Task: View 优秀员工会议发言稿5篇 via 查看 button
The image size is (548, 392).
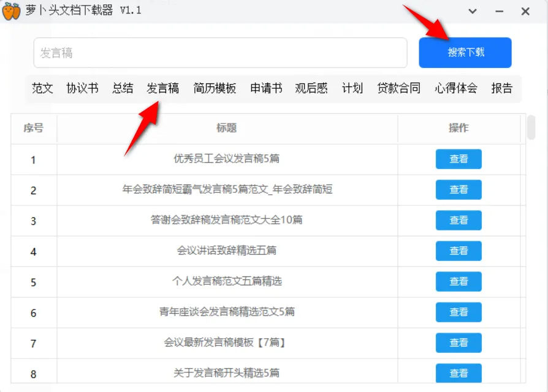Action: tap(459, 159)
